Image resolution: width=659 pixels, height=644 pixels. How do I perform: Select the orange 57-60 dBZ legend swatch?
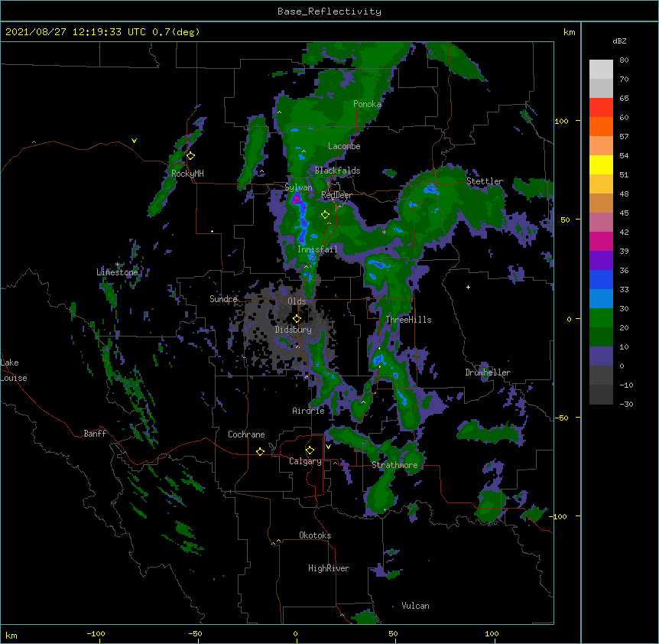[x=601, y=126]
